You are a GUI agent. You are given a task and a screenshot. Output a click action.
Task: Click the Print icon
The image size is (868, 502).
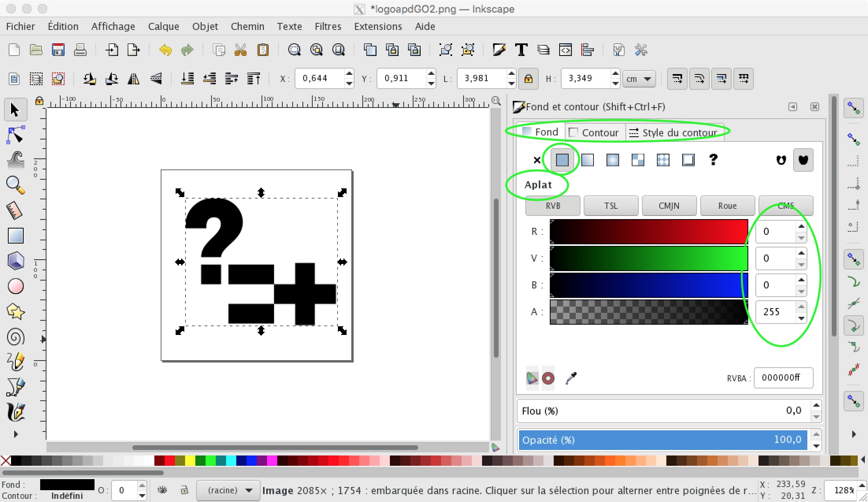(80, 50)
